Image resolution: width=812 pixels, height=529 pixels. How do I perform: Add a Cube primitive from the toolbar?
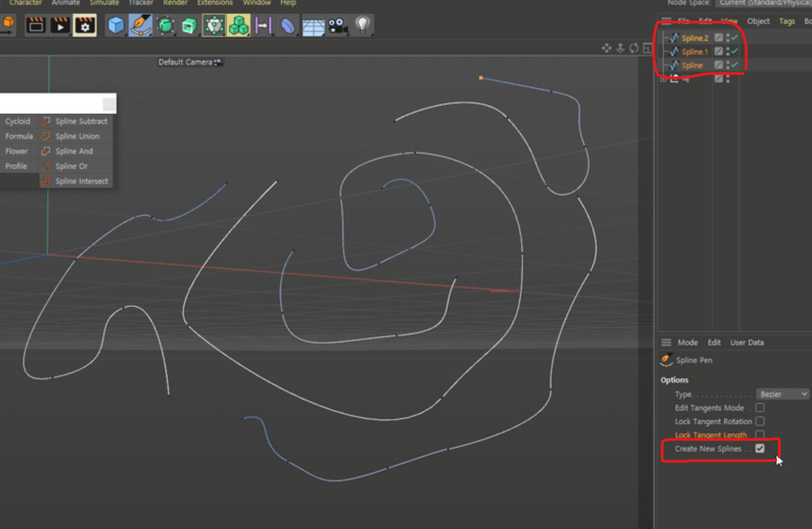click(x=114, y=25)
